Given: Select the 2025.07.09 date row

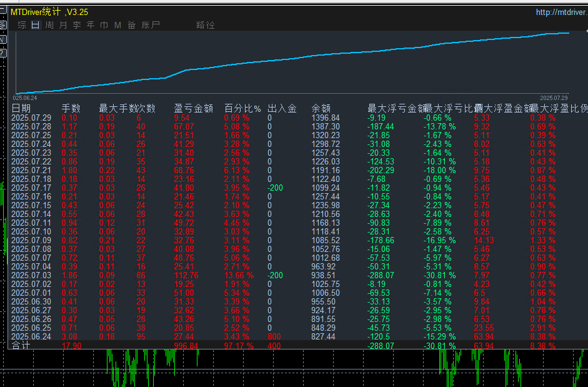Looking at the screenshot, I should coord(31,240).
